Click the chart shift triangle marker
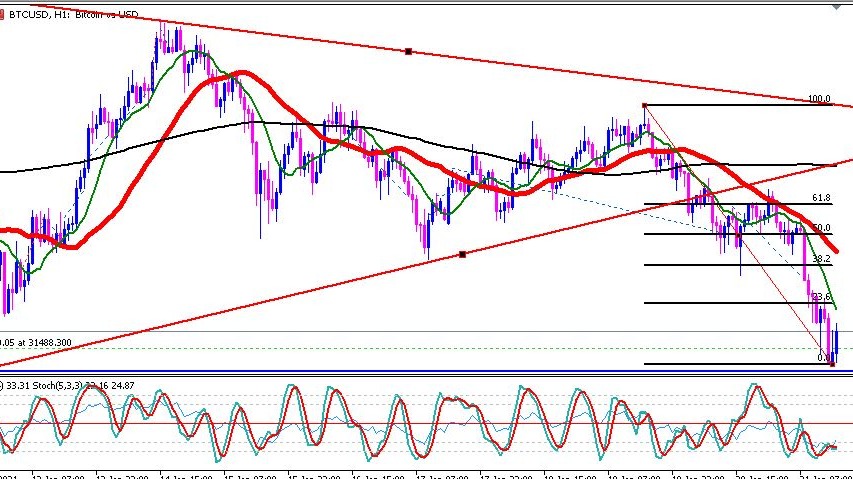 click(836, 7)
